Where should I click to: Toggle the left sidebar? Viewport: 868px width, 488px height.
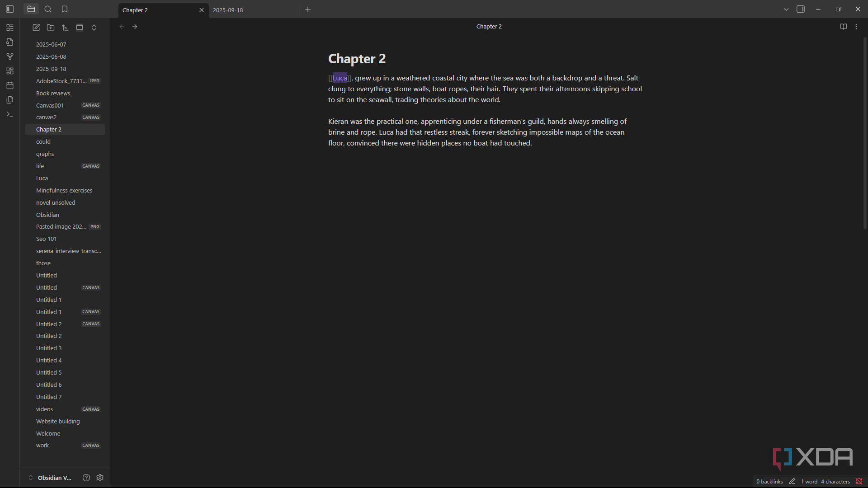click(x=10, y=9)
